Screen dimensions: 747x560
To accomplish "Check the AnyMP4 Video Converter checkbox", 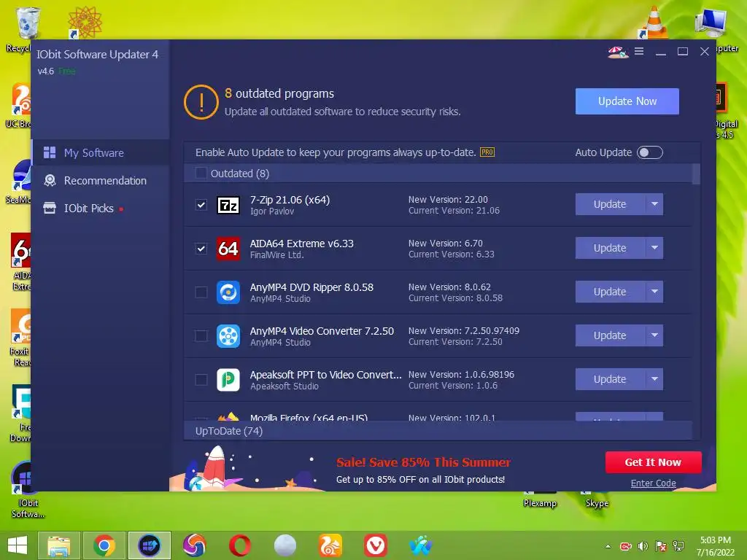I will [x=201, y=335].
